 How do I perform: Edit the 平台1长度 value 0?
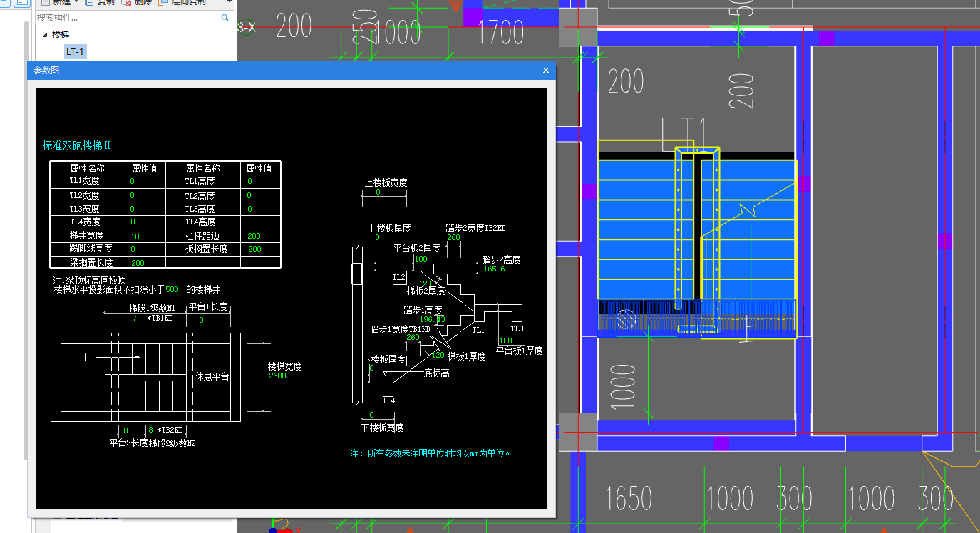coord(202,320)
